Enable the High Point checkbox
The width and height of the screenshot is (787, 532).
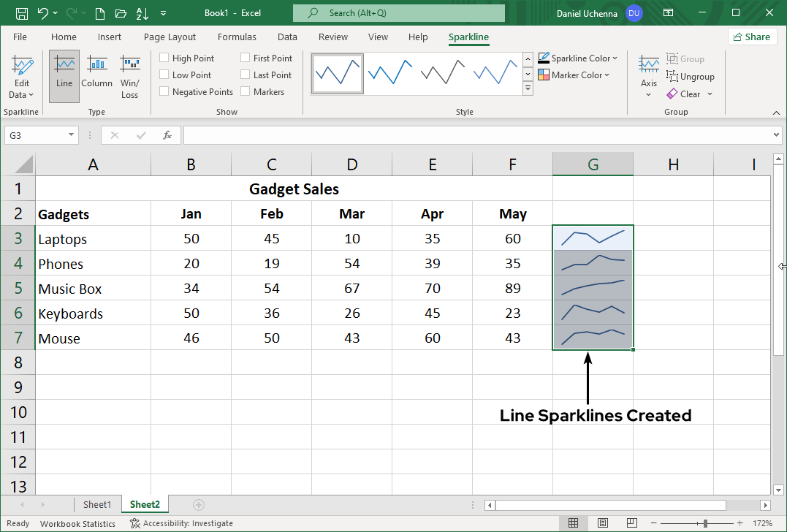click(x=164, y=57)
